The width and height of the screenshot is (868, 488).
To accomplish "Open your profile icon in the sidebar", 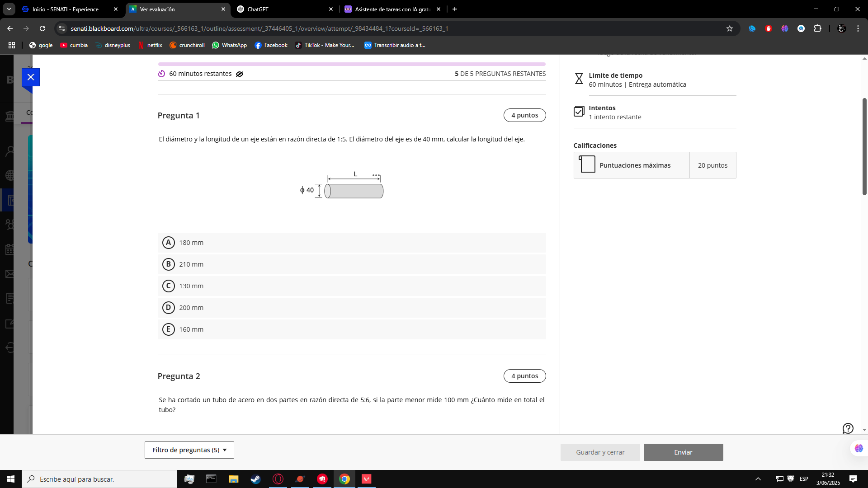I will tap(10, 150).
